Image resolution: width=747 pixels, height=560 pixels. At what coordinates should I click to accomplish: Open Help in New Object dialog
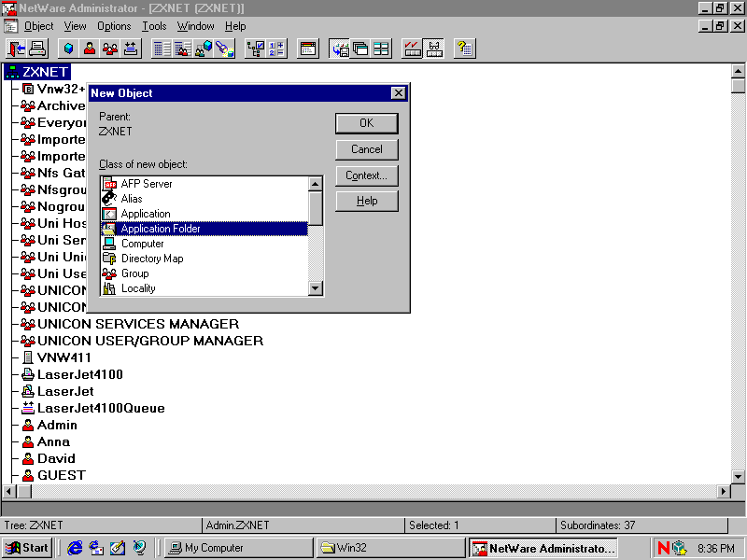click(x=366, y=201)
